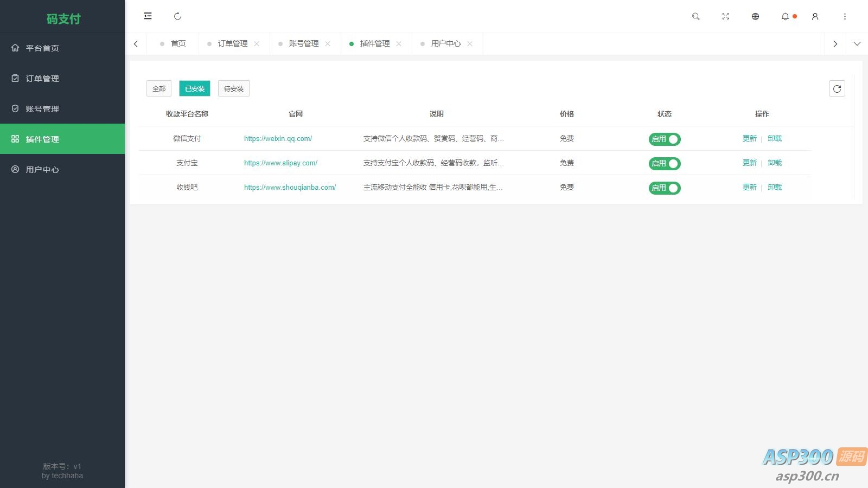This screenshot has width=868, height=488.
Task: Close the 插件管理 tab
Action: tap(399, 43)
